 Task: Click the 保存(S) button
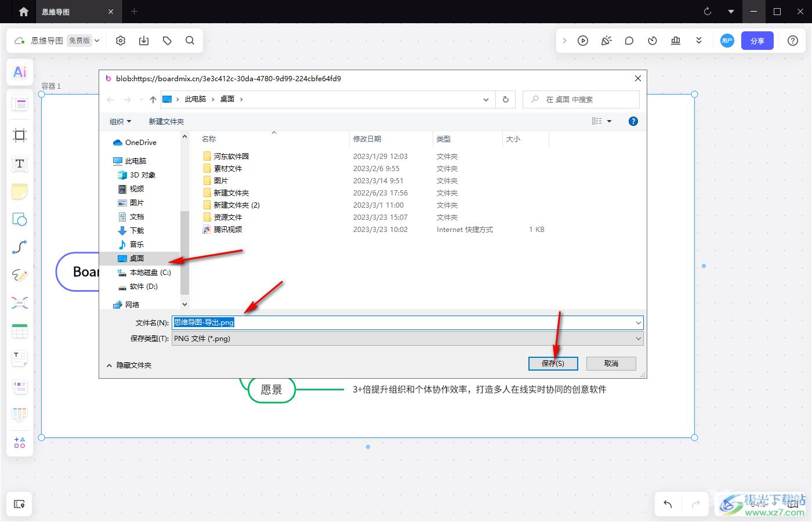pos(553,363)
